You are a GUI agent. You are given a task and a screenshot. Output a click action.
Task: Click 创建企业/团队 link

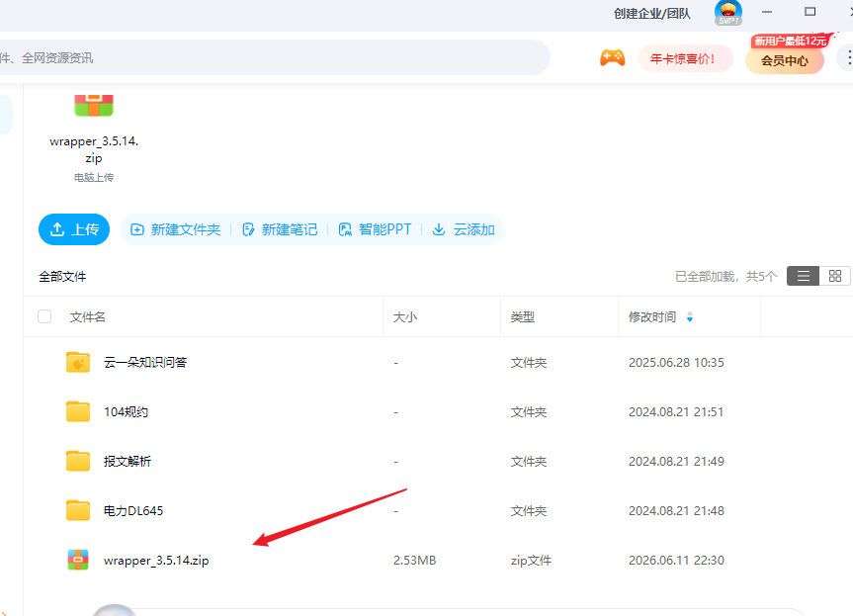(652, 14)
